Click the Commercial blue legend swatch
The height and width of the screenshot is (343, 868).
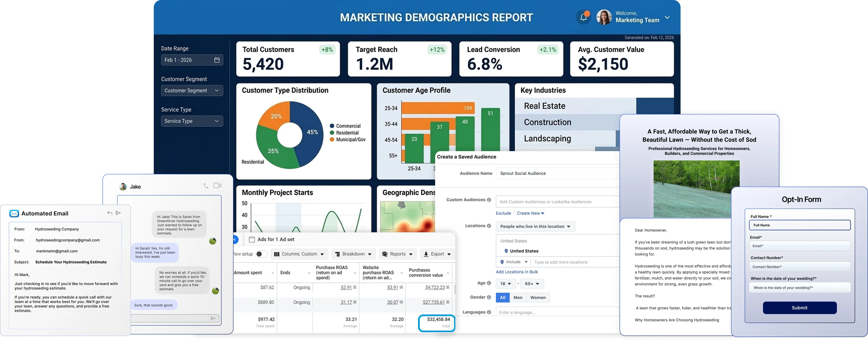click(x=332, y=126)
